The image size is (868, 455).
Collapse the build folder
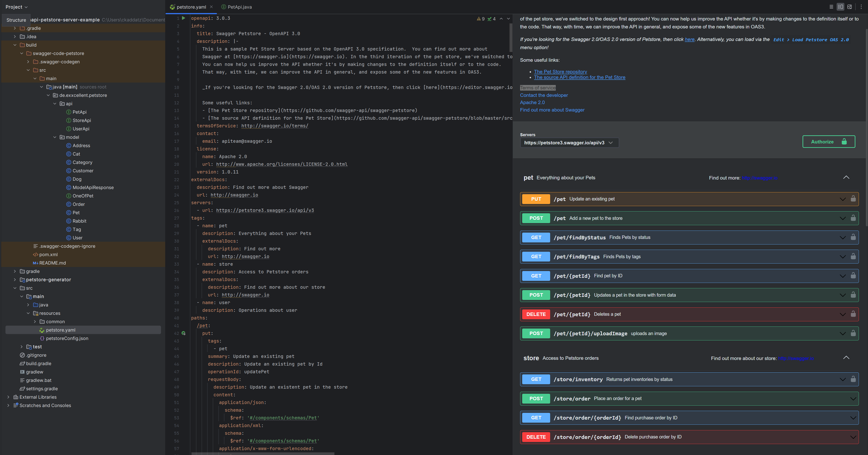pyautogui.click(x=15, y=45)
